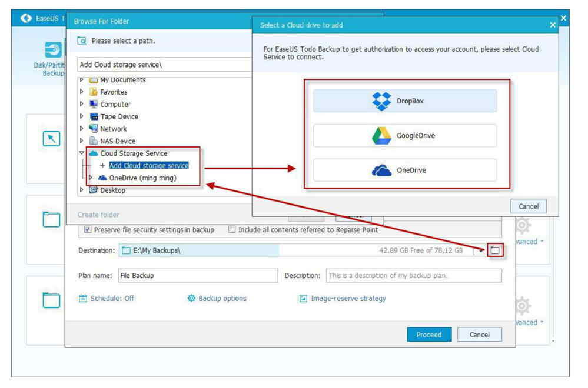Image resolution: width=588 pixels, height=388 pixels.
Task: Select Desktop in folder tree
Action: pyautogui.click(x=112, y=190)
